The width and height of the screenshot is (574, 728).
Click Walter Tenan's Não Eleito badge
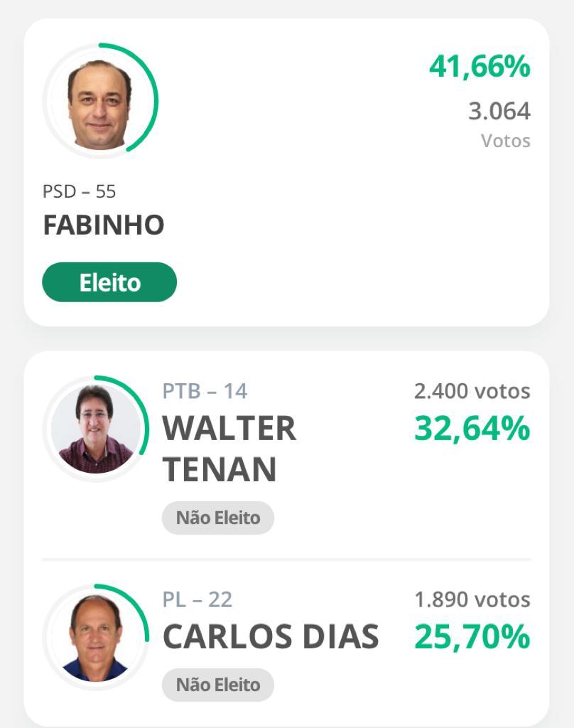[x=217, y=518]
